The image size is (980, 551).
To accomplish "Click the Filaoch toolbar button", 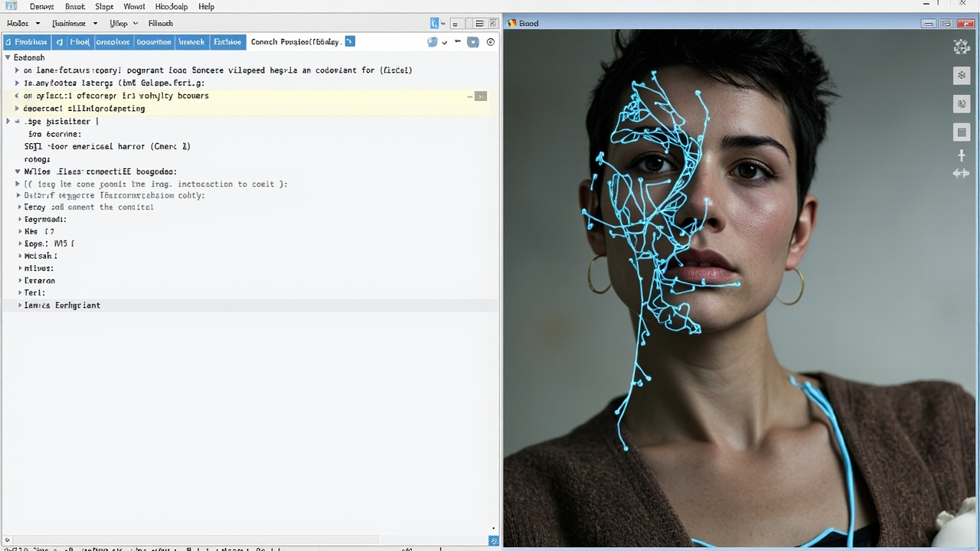I will [161, 24].
